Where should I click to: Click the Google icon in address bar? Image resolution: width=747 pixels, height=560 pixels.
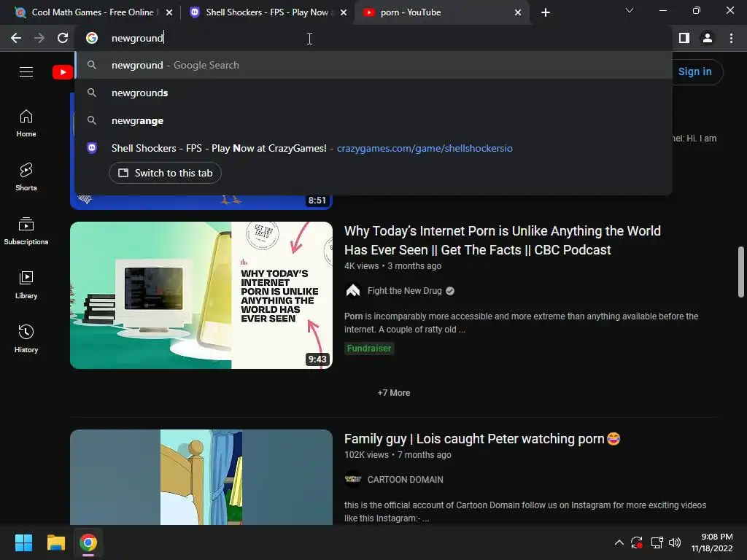[92, 38]
